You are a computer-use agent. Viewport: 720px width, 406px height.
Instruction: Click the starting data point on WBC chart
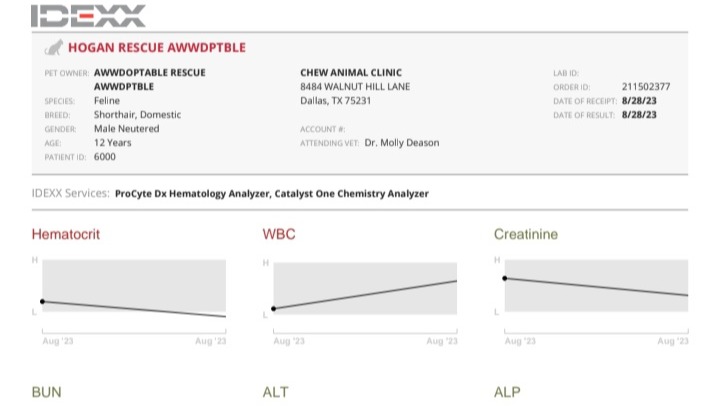tap(273, 308)
